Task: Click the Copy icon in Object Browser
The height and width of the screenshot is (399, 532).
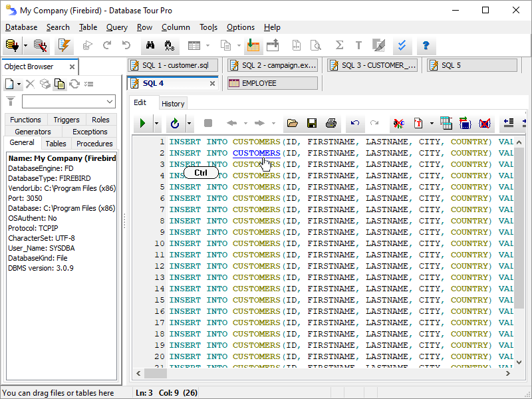Action: [x=59, y=84]
